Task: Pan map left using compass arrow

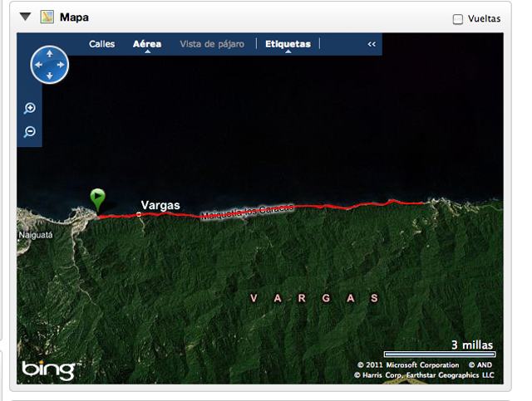Action: [x=38, y=65]
